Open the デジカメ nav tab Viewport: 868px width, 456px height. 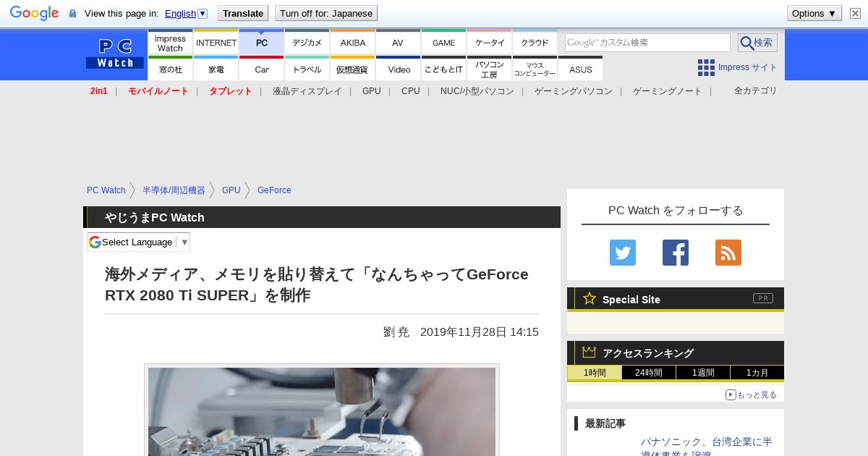click(x=307, y=43)
